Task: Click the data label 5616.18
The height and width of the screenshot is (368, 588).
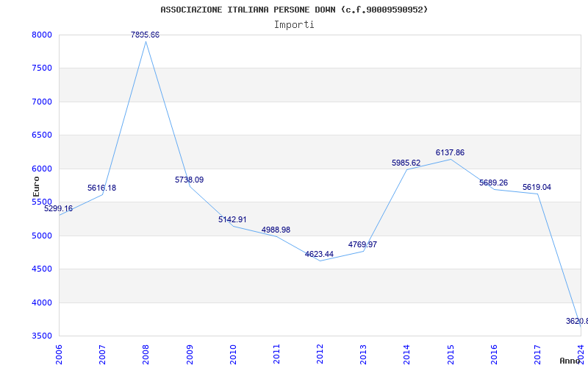Action: point(101,188)
